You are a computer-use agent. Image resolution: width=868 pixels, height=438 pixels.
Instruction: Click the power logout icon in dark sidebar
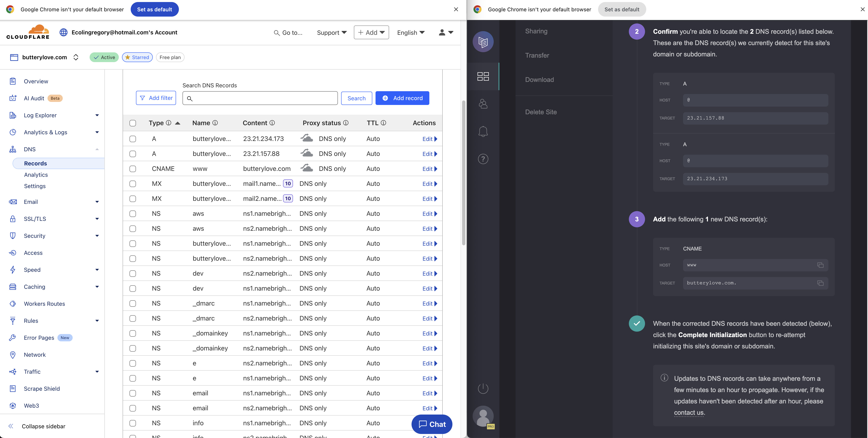tap(483, 388)
